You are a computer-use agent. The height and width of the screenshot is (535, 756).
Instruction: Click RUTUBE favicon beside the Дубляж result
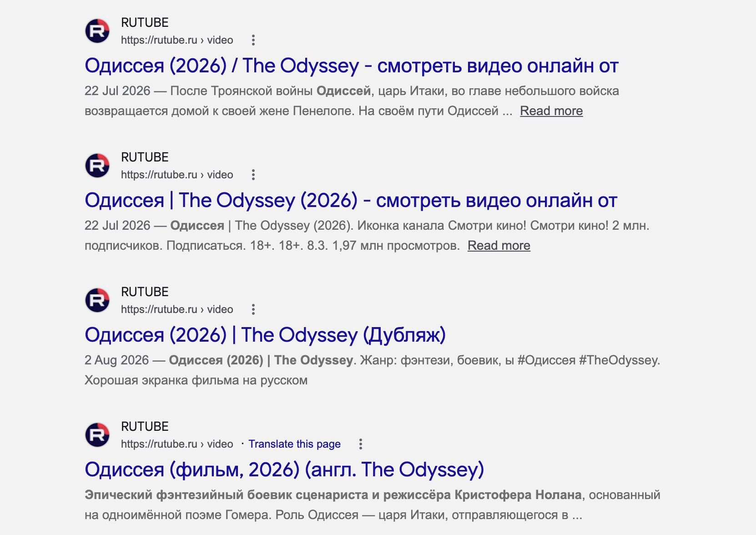point(97,300)
